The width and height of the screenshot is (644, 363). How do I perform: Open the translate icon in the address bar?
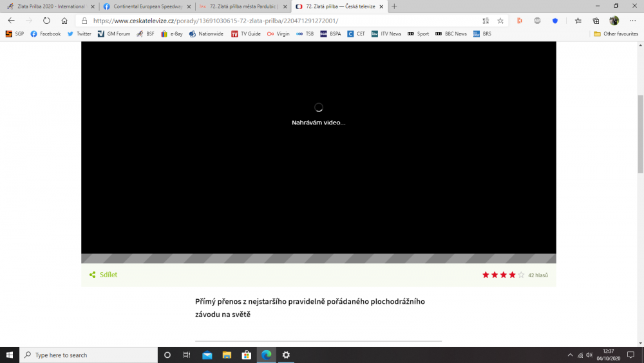tap(486, 21)
